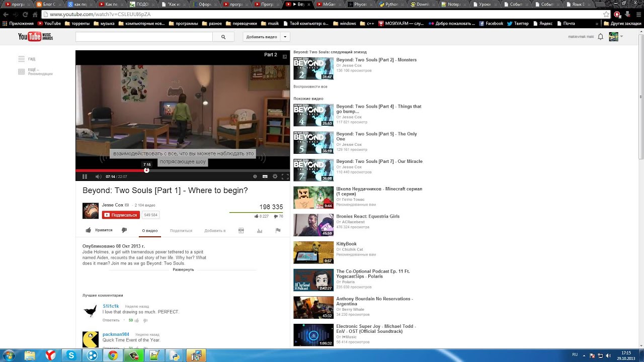Open the home page with the house icon
The height and width of the screenshot is (362, 644).
click(35, 15)
